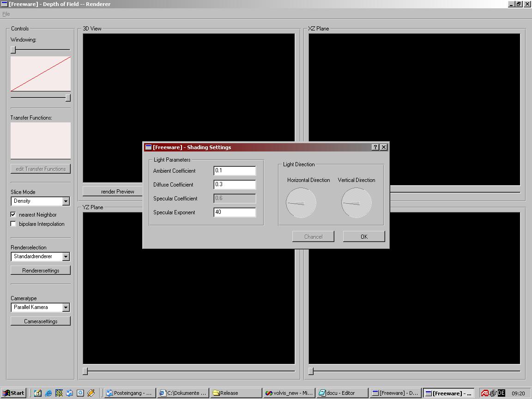
Task: Open the Renderselection Standardrenderer dropdown
Action: coord(66,257)
